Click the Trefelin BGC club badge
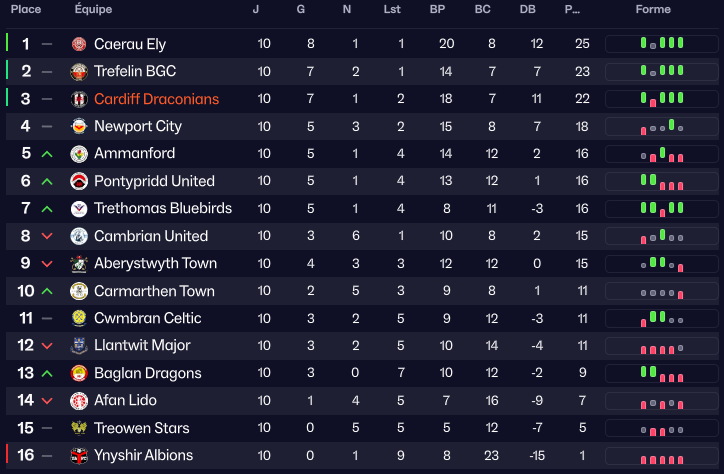 (79, 72)
